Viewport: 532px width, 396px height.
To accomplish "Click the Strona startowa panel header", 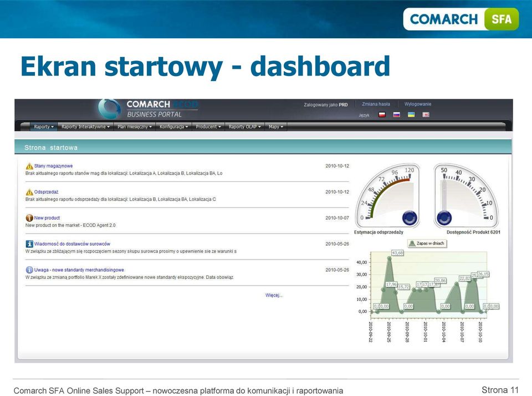I will (263, 148).
